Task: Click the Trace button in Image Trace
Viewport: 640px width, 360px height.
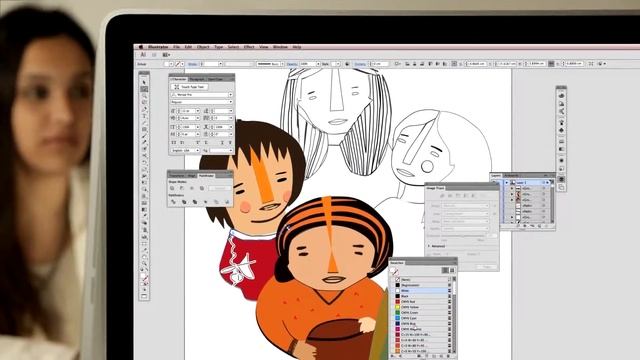Action: point(487,267)
